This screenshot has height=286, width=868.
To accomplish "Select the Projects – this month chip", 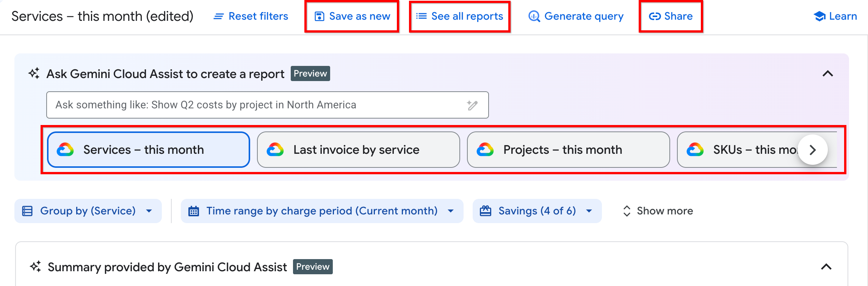I will (568, 150).
